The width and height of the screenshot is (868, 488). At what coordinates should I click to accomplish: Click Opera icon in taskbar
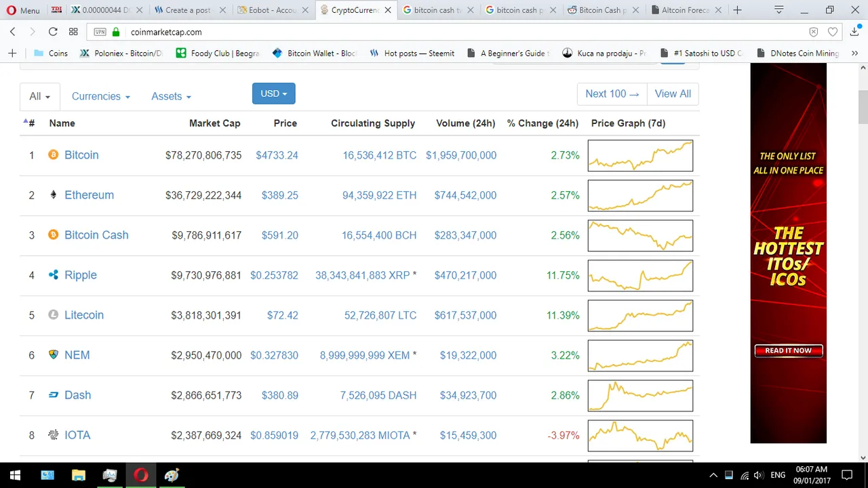click(140, 475)
